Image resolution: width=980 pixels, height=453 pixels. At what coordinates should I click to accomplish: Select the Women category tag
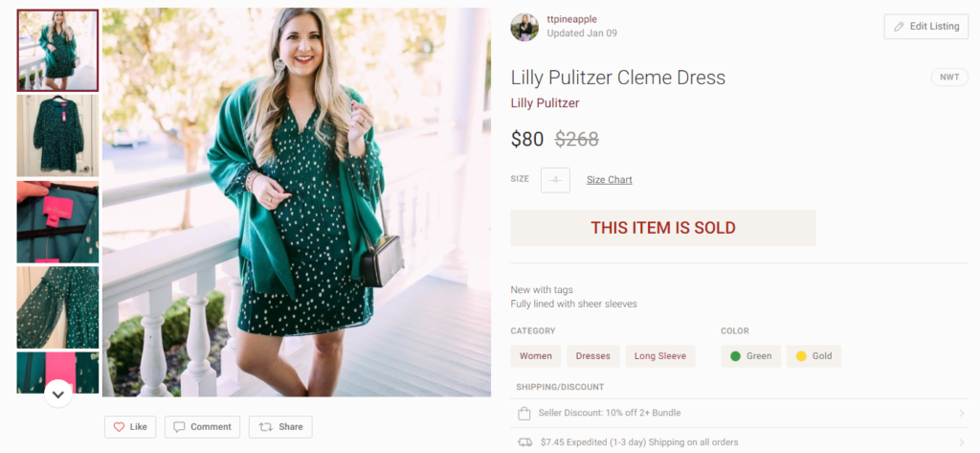(x=536, y=356)
